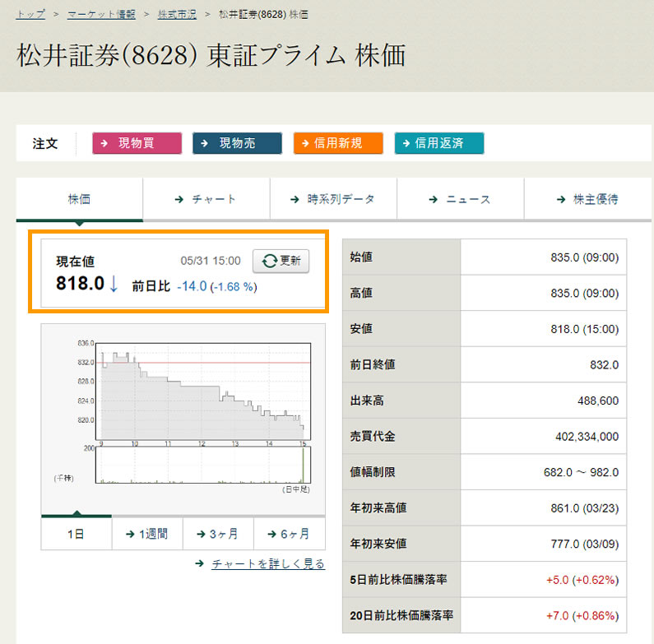Show the 3ヶ月 chart period
This screenshot has height=644, width=654.
(x=218, y=534)
